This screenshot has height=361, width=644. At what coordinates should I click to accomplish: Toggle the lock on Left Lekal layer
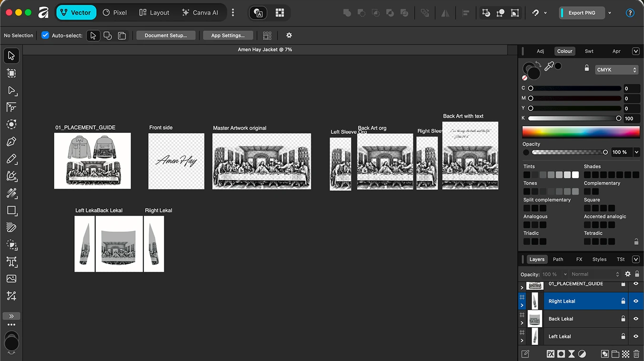pos(623,336)
